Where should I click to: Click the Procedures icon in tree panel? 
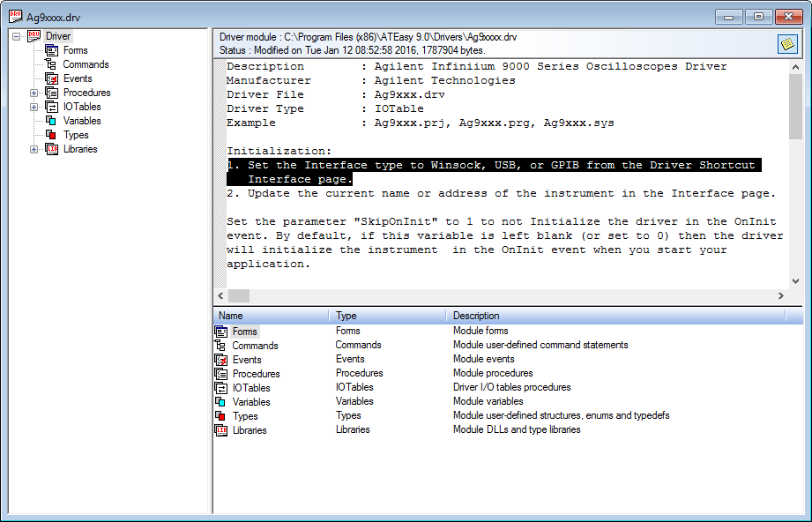click(51, 93)
